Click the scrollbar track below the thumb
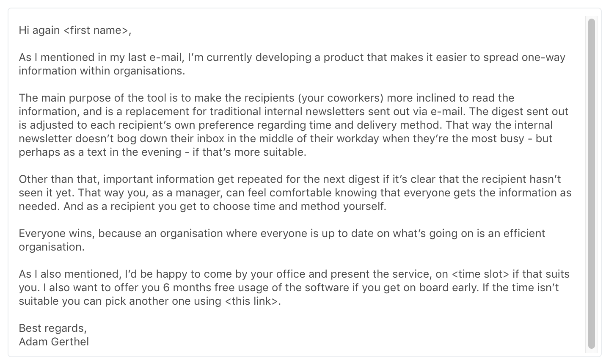Viewport: 606px width, 364px height. click(x=591, y=351)
